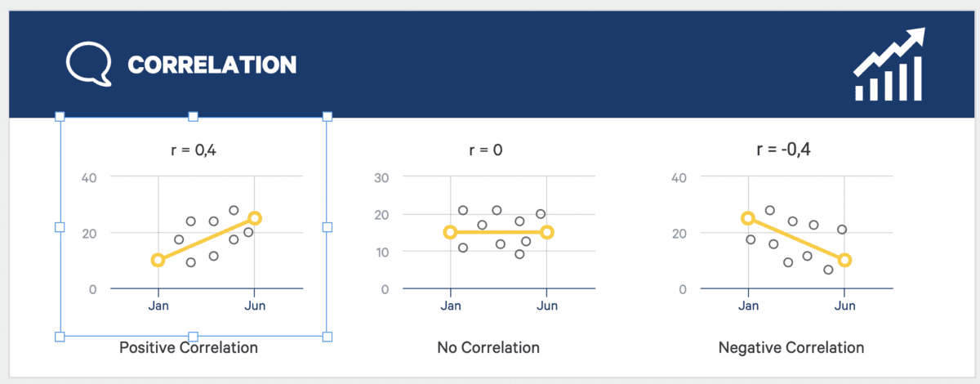Click bottom-center resize handle of selected chart
The height and width of the screenshot is (384, 980).
click(194, 336)
